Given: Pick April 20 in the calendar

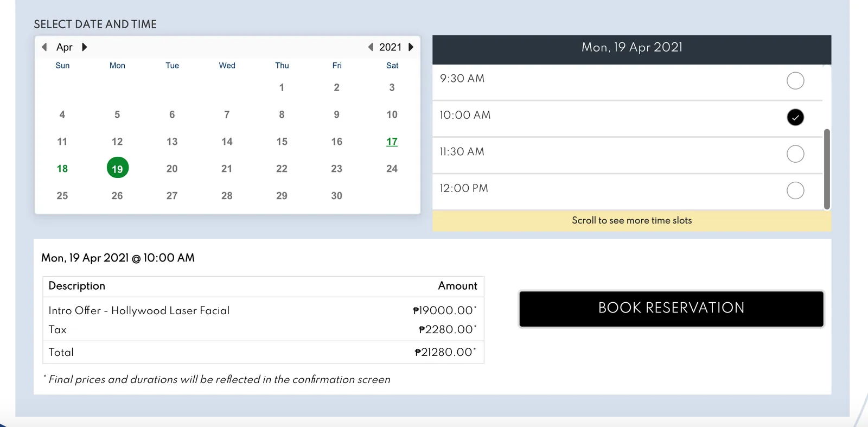Looking at the screenshot, I should tap(172, 169).
